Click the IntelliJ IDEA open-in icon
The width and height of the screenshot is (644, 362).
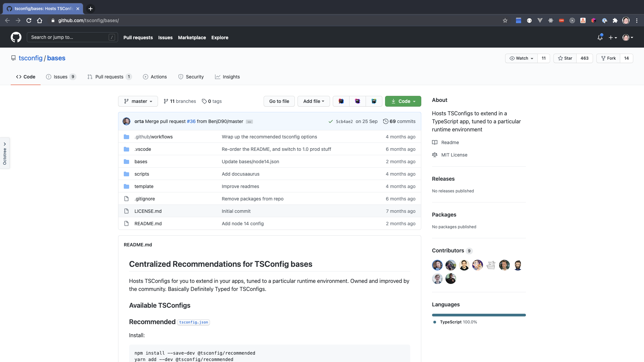(341, 101)
